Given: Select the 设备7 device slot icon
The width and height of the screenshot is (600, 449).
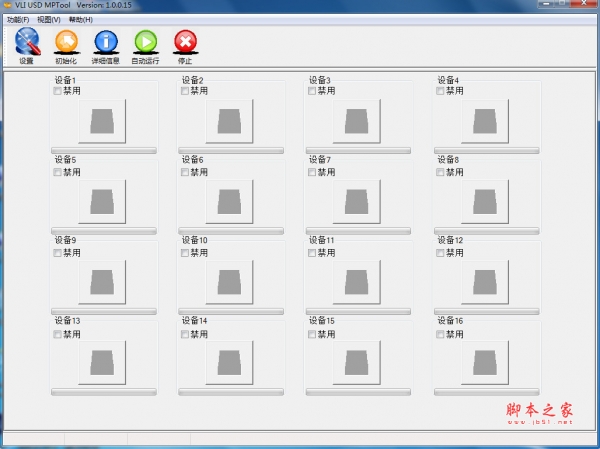Looking at the screenshot, I should (357, 202).
